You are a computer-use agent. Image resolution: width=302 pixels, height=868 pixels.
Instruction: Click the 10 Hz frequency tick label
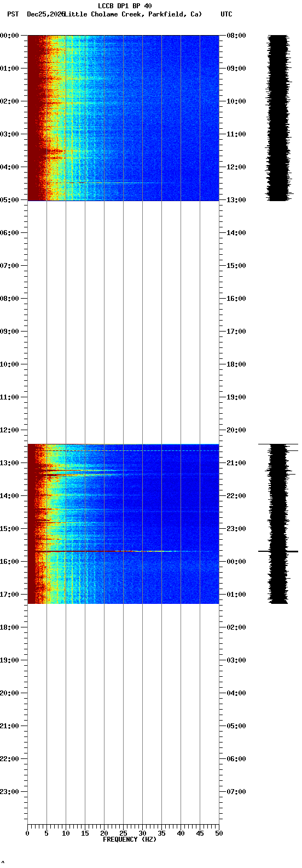(x=66, y=833)
